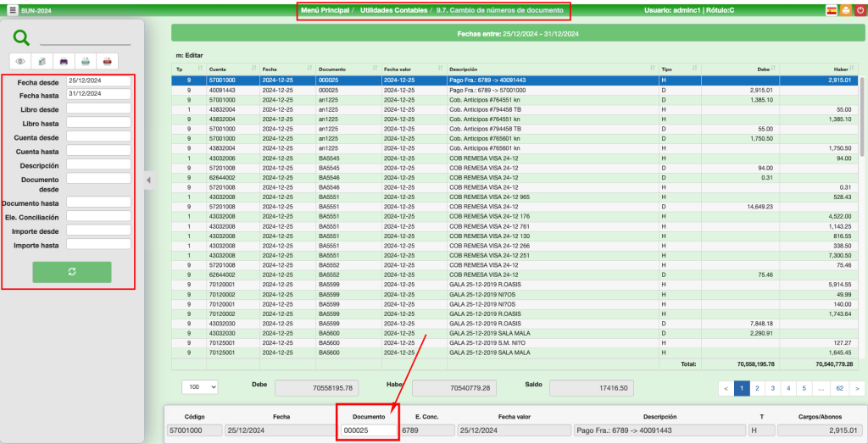
Task: Click the Cuenta hasta field
Action: 98,150
